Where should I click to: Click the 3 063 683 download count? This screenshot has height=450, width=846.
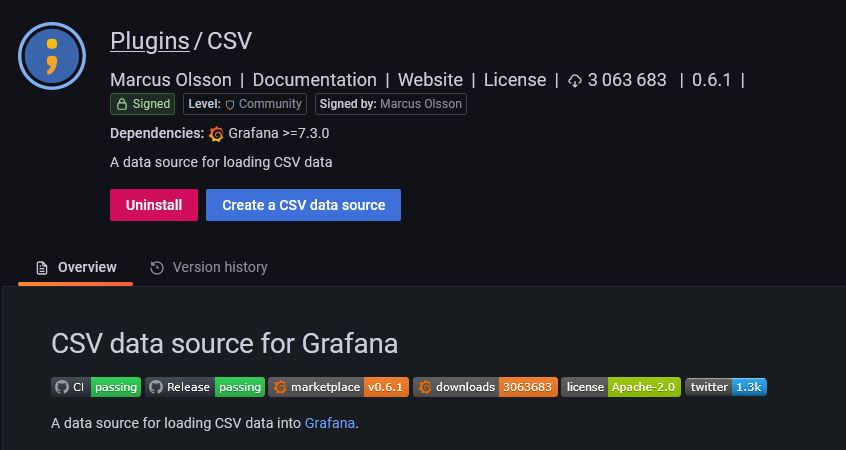627,80
